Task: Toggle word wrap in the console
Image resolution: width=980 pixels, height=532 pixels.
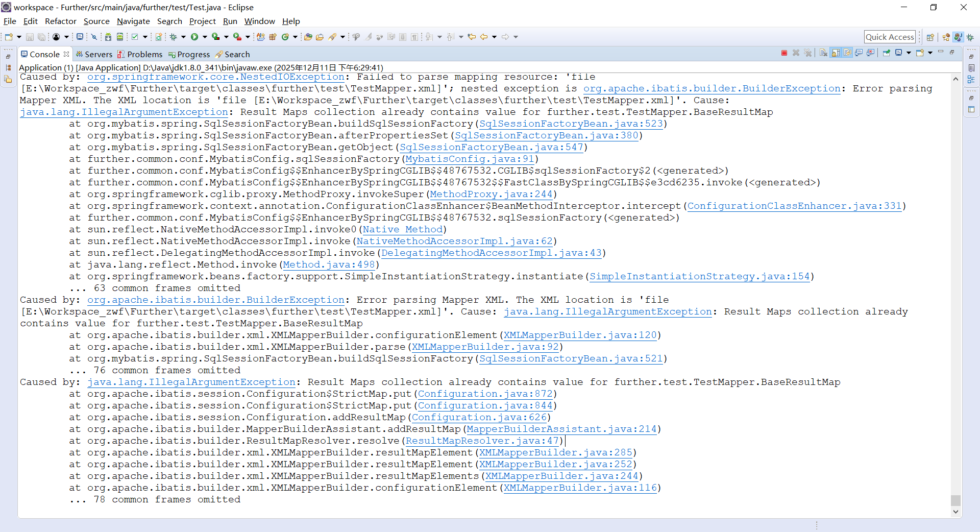Action: (x=847, y=53)
